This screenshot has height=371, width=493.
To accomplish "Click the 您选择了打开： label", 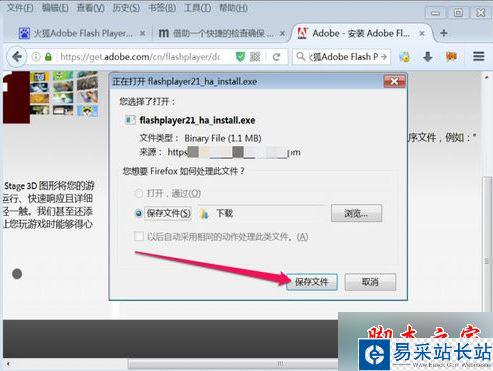I will (x=147, y=101).
